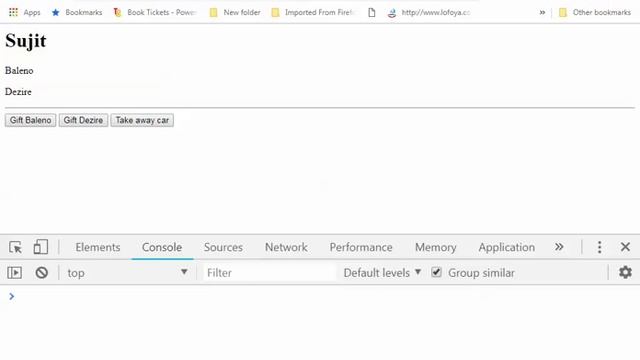This screenshot has height=360, width=640.
Task: Switch to the Sources tab
Action: [x=223, y=247]
